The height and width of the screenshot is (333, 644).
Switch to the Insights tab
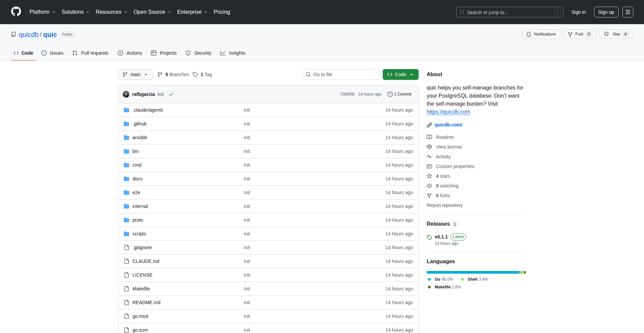coord(233,53)
